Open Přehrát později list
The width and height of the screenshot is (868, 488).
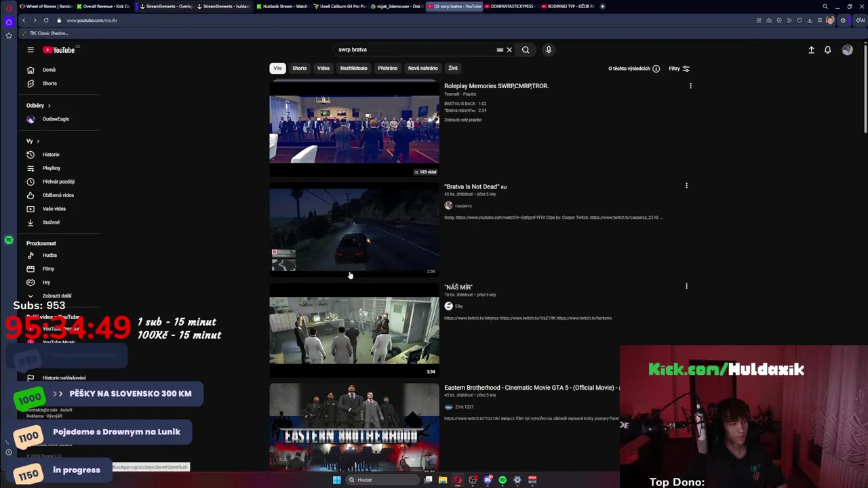point(58,182)
